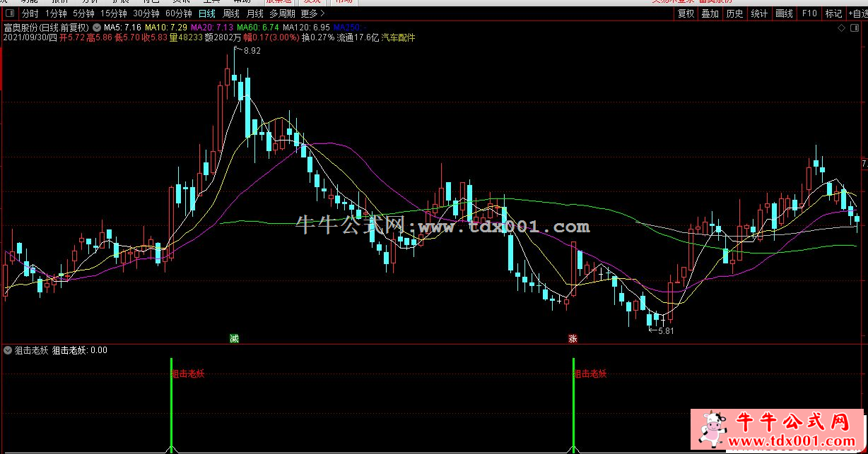Switch to the 分时 period tab
868x454 pixels.
30,13
